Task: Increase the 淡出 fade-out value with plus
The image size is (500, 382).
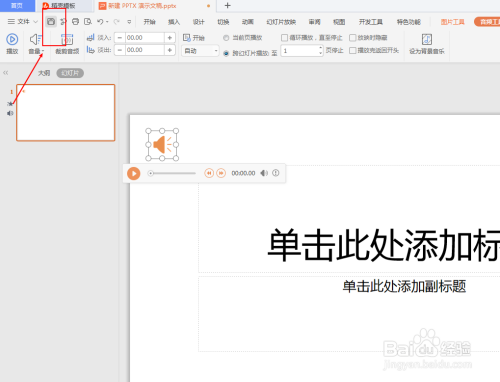Action: pos(170,50)
